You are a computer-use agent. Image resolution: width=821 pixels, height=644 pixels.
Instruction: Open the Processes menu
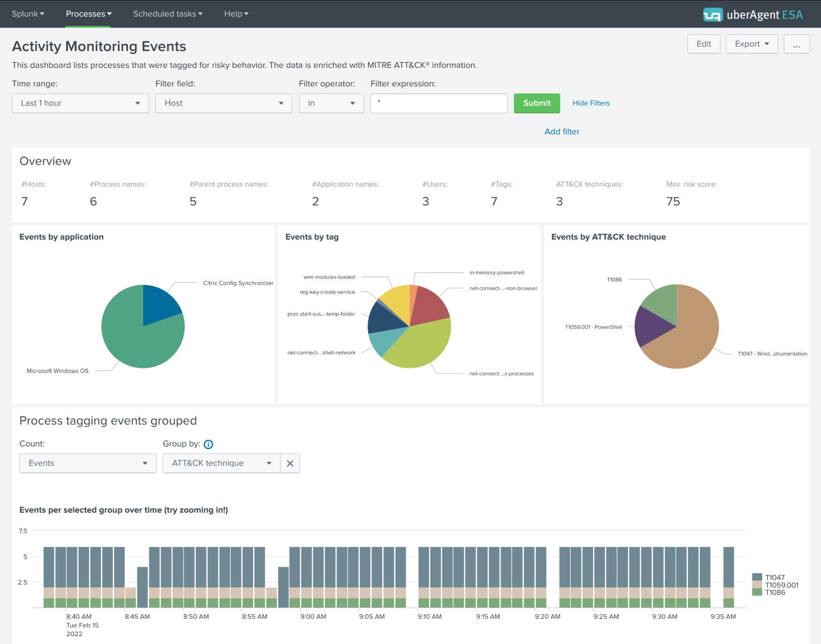[x=89, y=13]
